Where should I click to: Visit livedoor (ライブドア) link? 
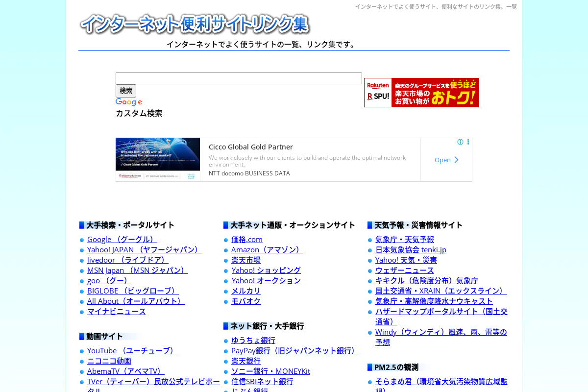(x=128, y=260)
